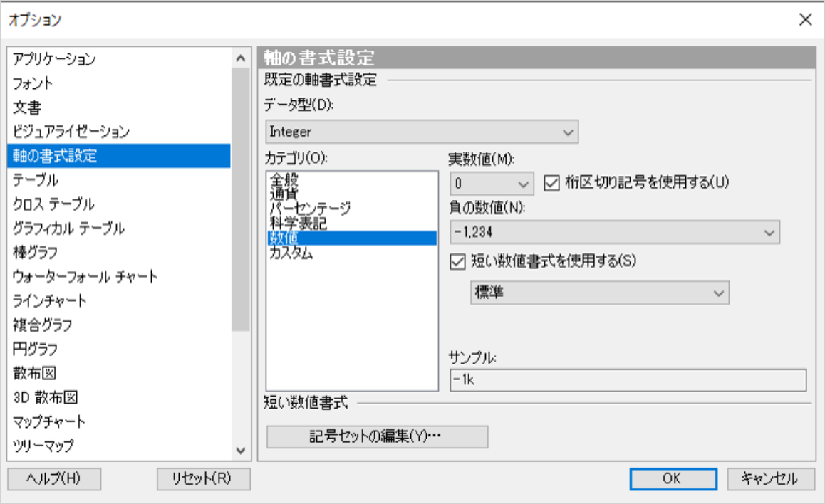The height and width of the screenshot is (504, 825).
Task: Choose 数値 category
Action: pyautogui.click(x=351, y=238)
